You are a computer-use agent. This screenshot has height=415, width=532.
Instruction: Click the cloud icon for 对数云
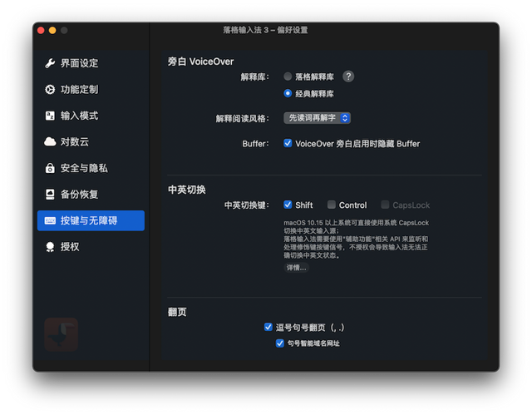click(x=50, y=142)
